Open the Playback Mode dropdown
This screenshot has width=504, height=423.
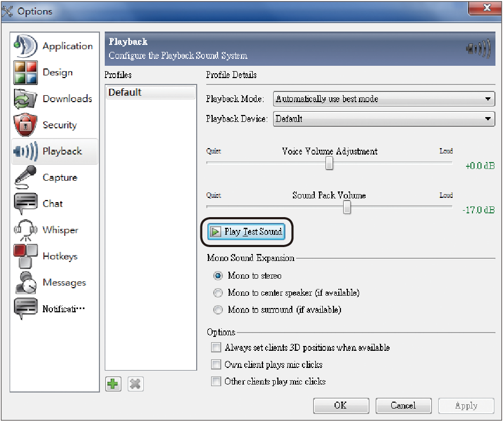coord(384,99)
